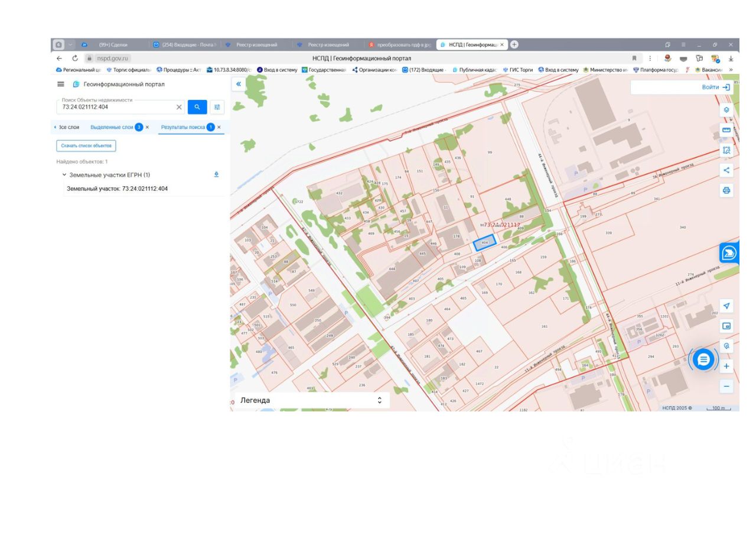756x535 pixels.
Task: Open the Министерство bookmark
Action: (x=605, y=70)
